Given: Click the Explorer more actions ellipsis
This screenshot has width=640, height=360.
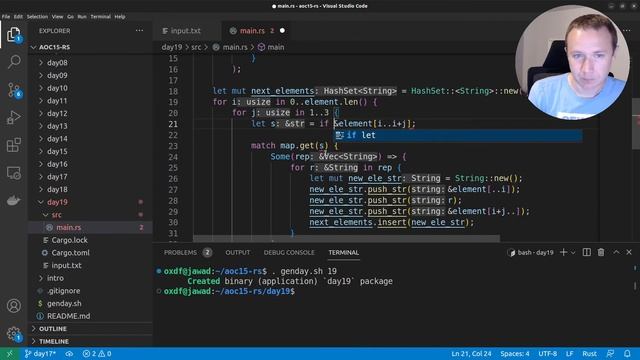Looking at the screenshot, I should 139,31.
